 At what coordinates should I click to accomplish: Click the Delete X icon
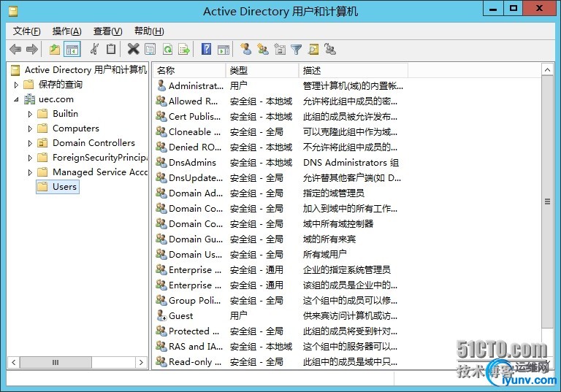click(133, 49)
